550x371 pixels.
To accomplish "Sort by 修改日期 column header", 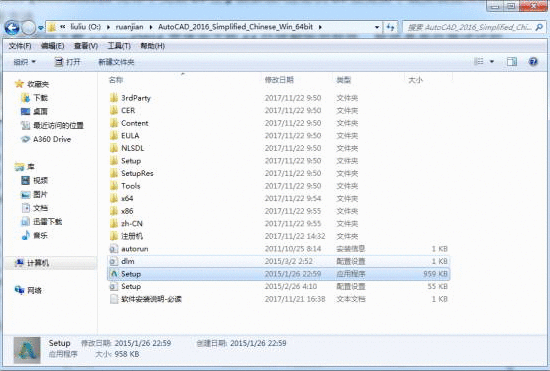I will coord(279,80).
